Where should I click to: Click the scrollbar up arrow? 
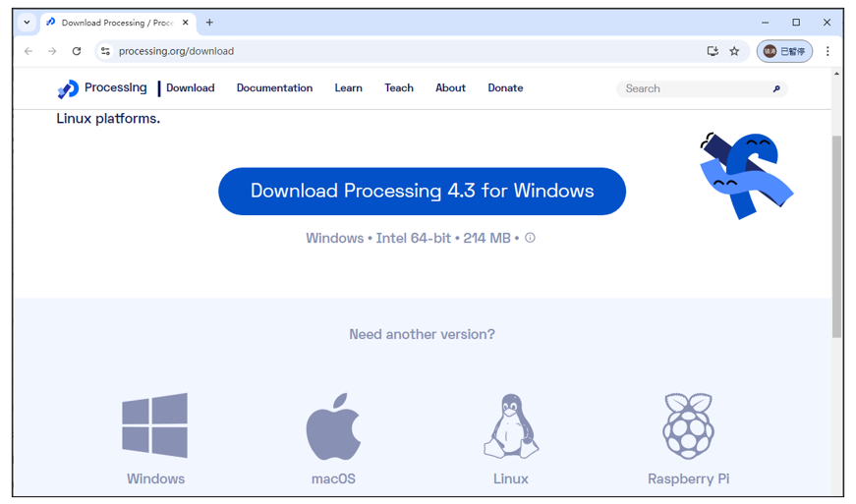pos(837,74)
